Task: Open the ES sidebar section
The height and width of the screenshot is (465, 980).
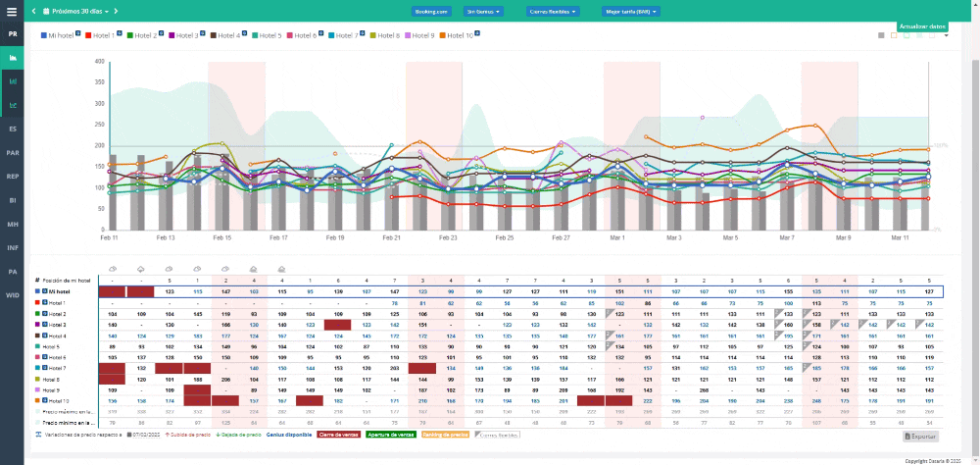Action: 12,129
